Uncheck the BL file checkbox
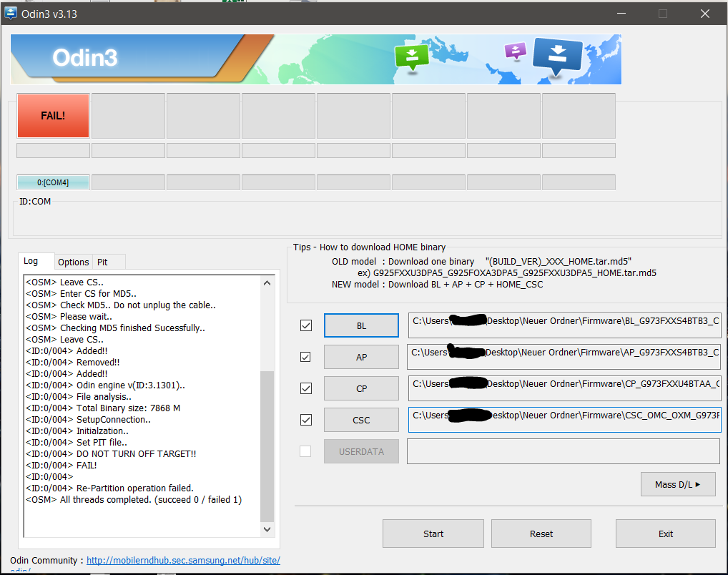Viewport: 728px width, 575px height. pyautogui.click(x=306, y=325)
